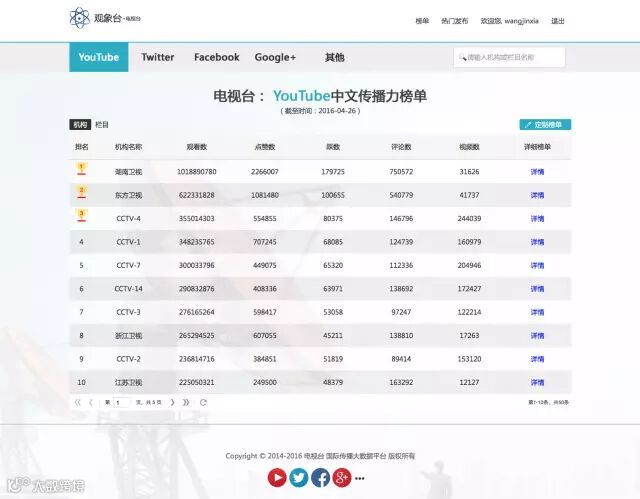This screenshot has width=640, height=499.
Task: Click the 观象台 atom logo
Action: point(79,18)
